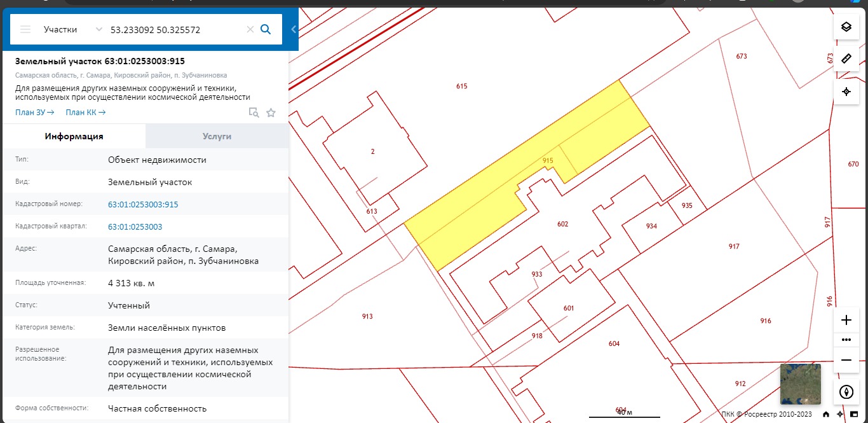
Task: Switch to the "Услуги" tab
Action: click(x=217, y=136)
